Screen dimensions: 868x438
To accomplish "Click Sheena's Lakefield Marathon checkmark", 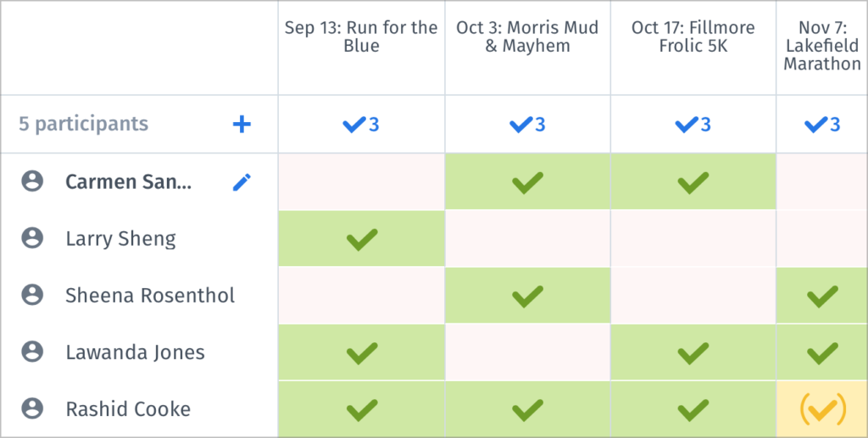I will (822, 296).
